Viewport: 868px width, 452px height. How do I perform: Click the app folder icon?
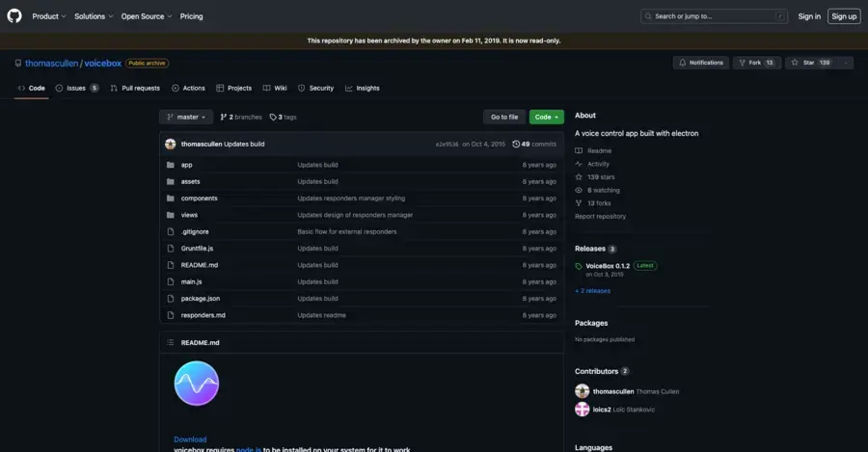(171, 165)
